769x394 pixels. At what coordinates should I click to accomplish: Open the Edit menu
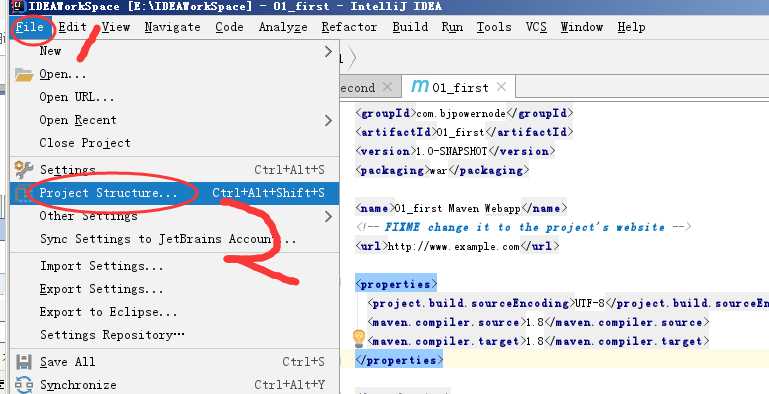click(x=72, y=27)
